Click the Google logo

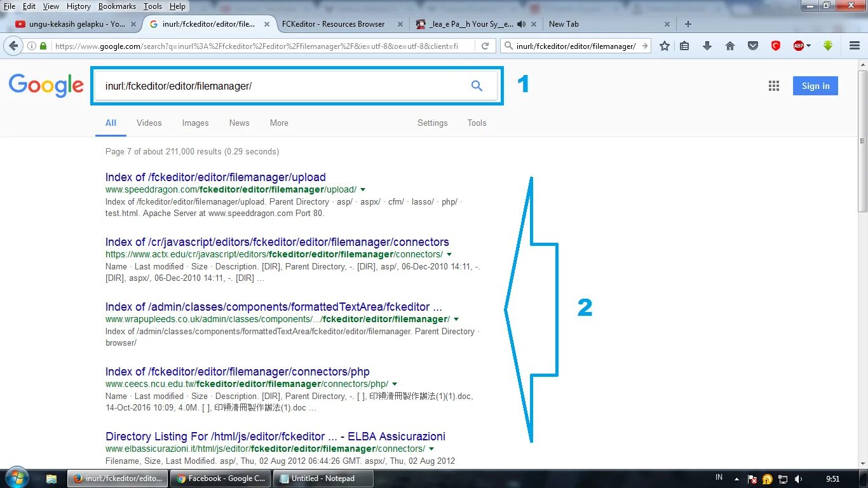[x=46, y=86]
